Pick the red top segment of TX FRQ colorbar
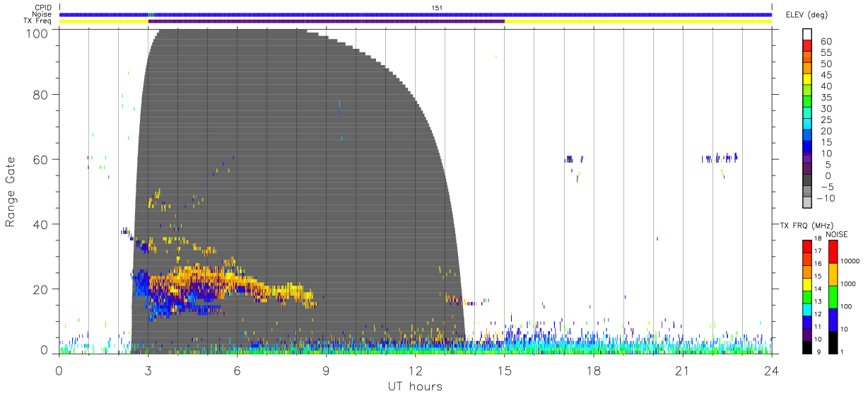The image size is (868, 401). coord(807,246)
